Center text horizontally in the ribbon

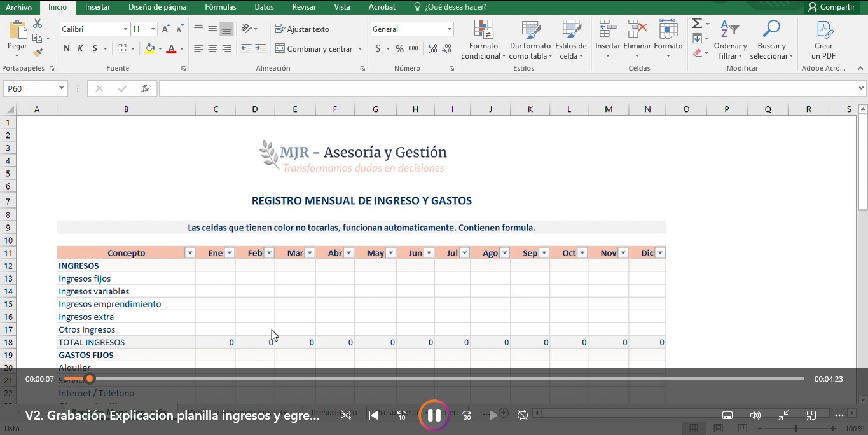212,48
